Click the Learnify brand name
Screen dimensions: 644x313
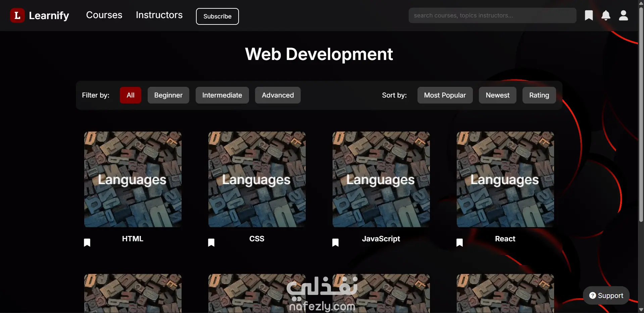pyautogui.click(x=49, y=15)
